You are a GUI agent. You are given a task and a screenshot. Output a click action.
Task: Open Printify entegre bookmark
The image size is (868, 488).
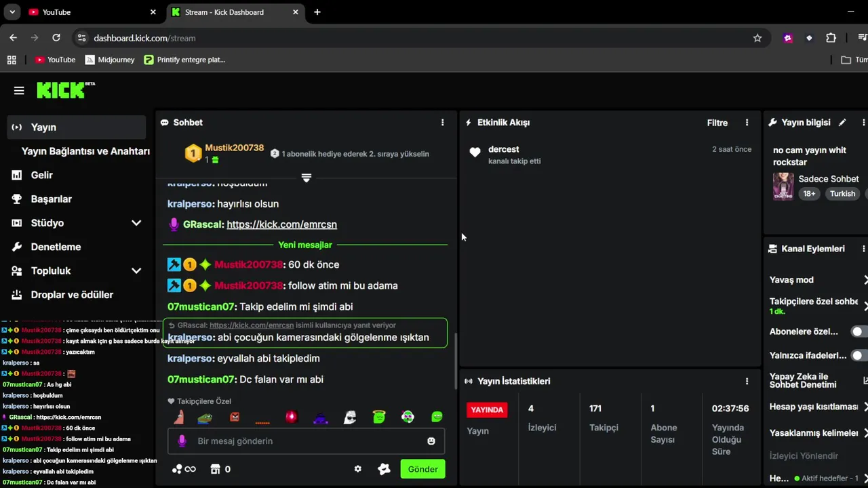click(184, 60)
